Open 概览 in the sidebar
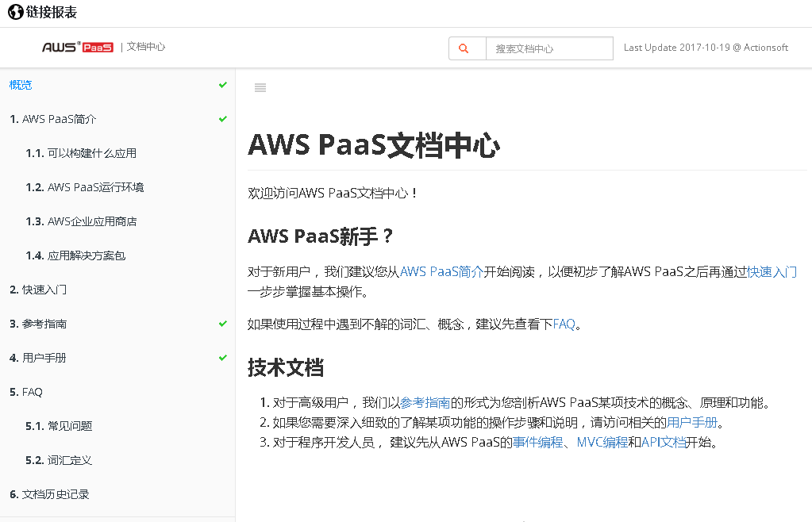This screenshot has height=522, width=812. coord(21,85)
